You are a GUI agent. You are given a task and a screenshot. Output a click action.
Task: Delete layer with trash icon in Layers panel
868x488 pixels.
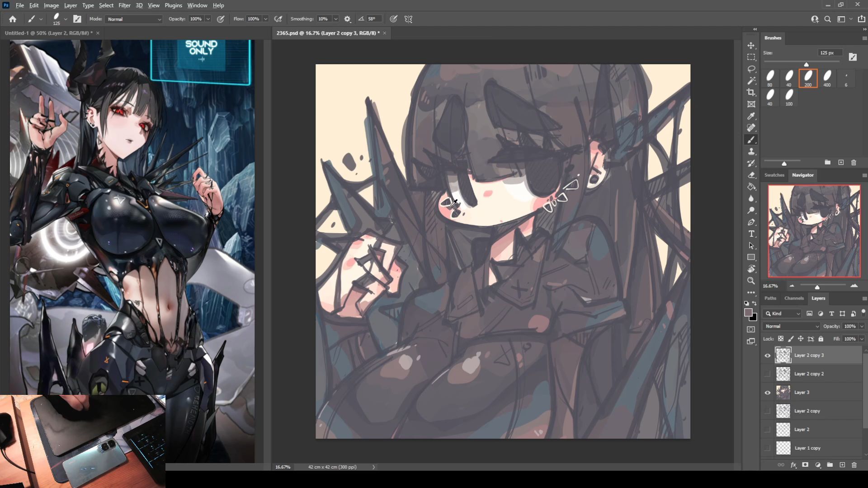[x=854, y=465]
